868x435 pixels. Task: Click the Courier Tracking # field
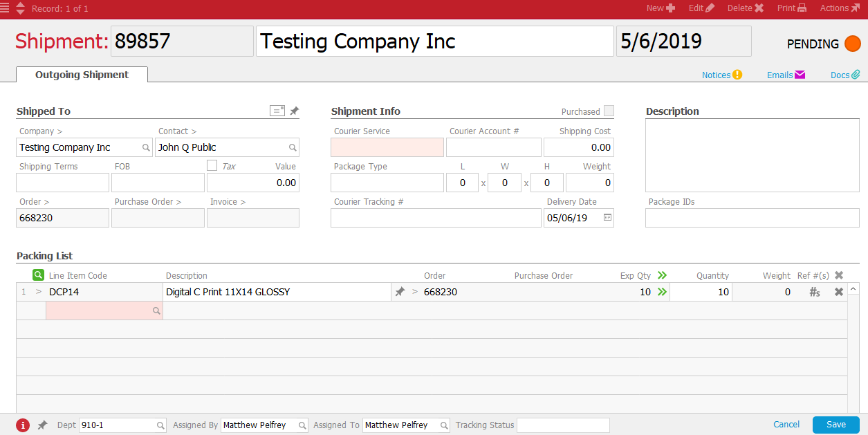point(436,218)
